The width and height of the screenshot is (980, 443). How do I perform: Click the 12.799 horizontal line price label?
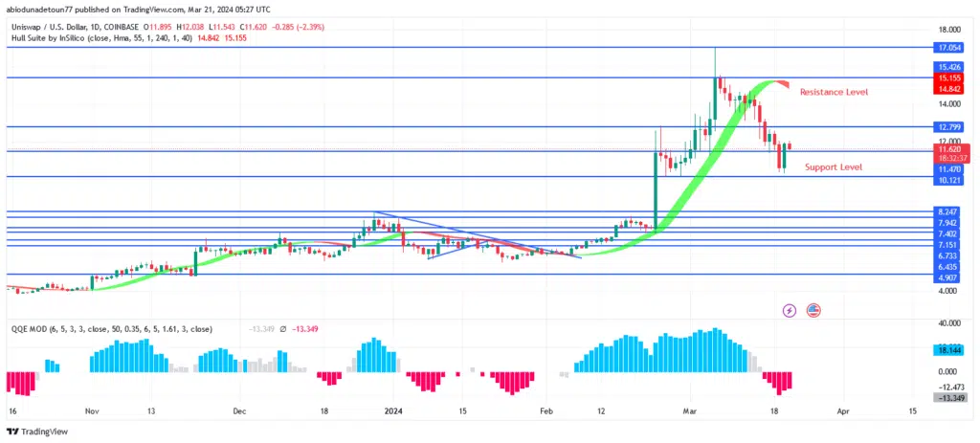click(x=950, y=127)
